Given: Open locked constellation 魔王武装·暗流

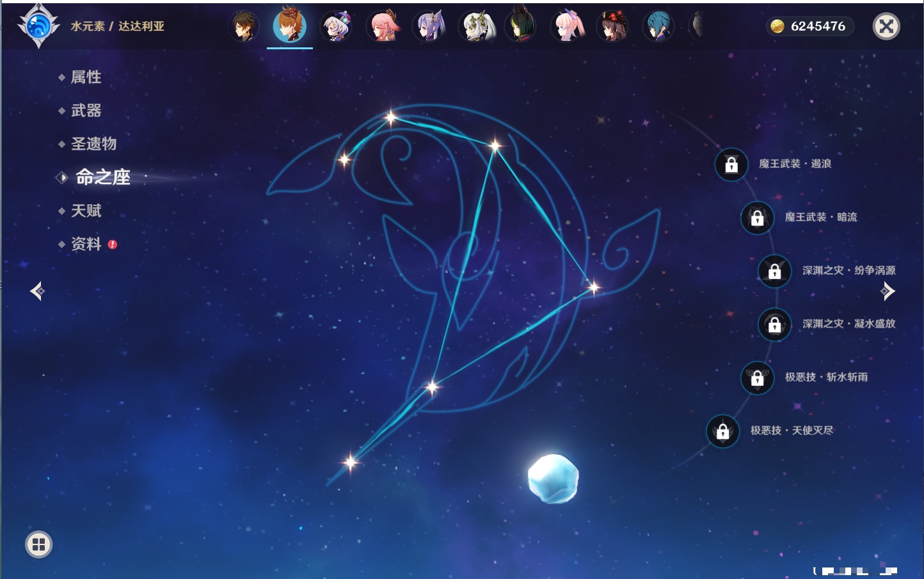Looking at the screenshot, I should coord(757,218).
